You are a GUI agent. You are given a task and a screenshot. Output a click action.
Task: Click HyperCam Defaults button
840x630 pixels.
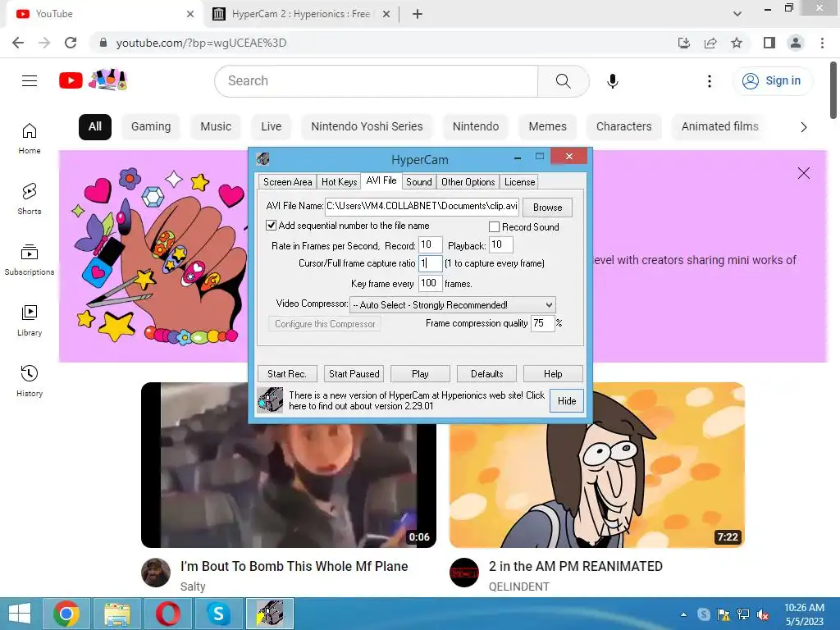click(486, 374)
